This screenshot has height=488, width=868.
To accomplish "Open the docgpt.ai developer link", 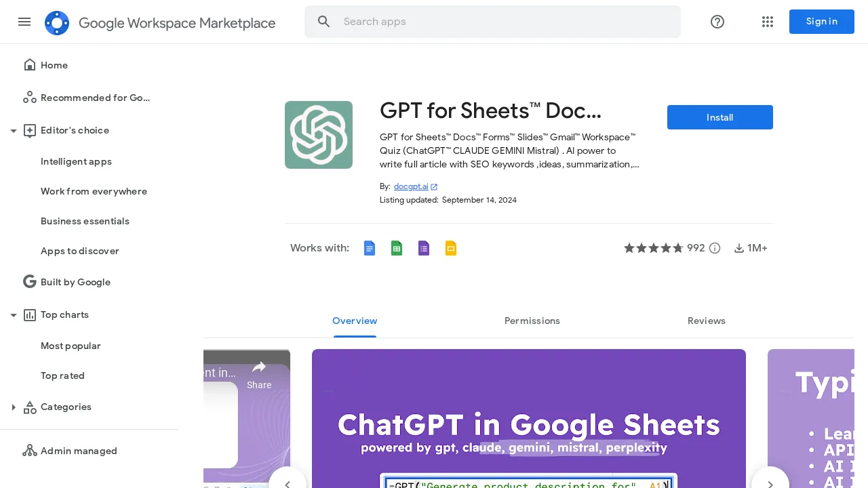I will click(x=411, y=186).
